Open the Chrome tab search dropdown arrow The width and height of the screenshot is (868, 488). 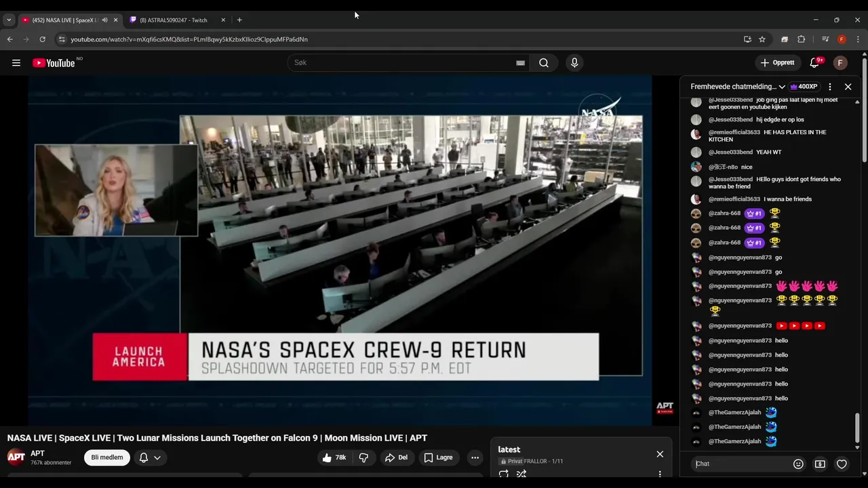coord(9,20)
